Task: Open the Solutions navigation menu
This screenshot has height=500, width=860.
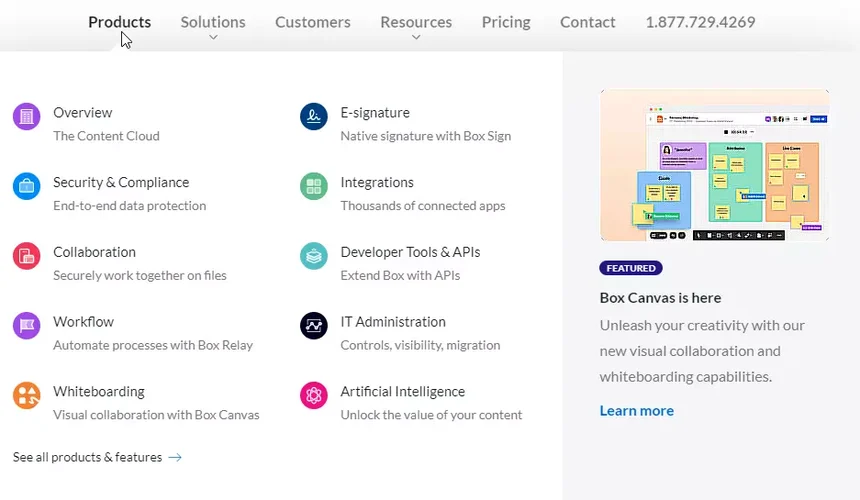Action: click(x=213, y=22)
